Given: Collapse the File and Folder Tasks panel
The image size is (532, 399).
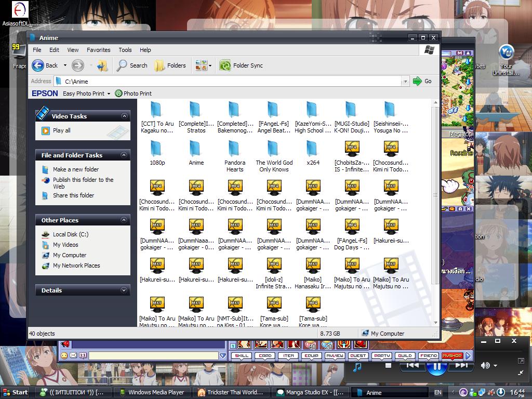Looking at the screenshot, I should point(124,155).
